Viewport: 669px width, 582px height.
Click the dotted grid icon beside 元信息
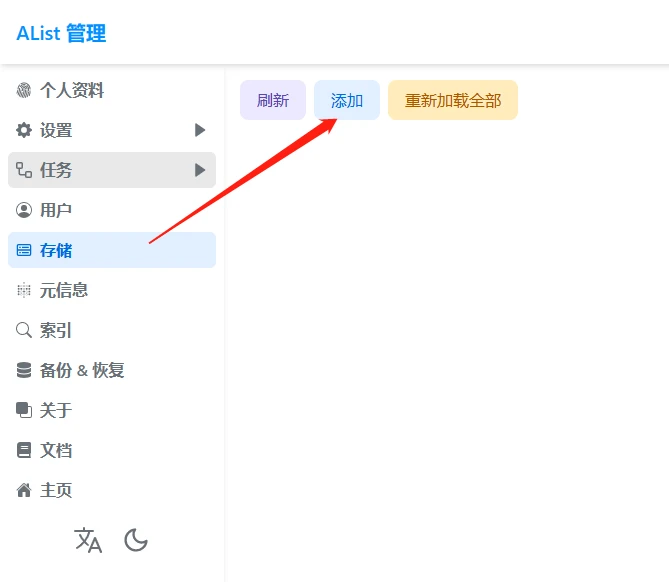coord(24,290)
